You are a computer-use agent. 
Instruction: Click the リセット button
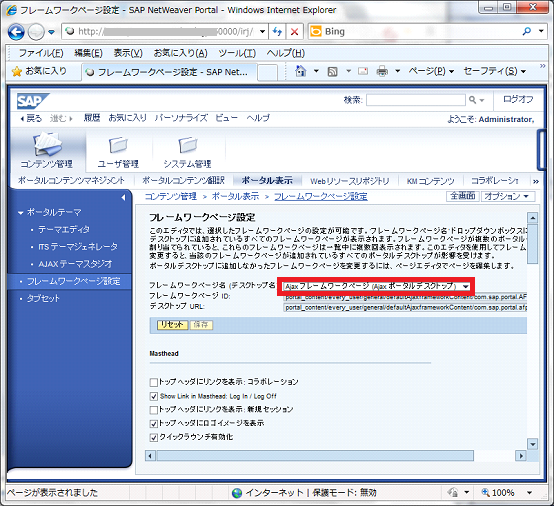[172, 325]
